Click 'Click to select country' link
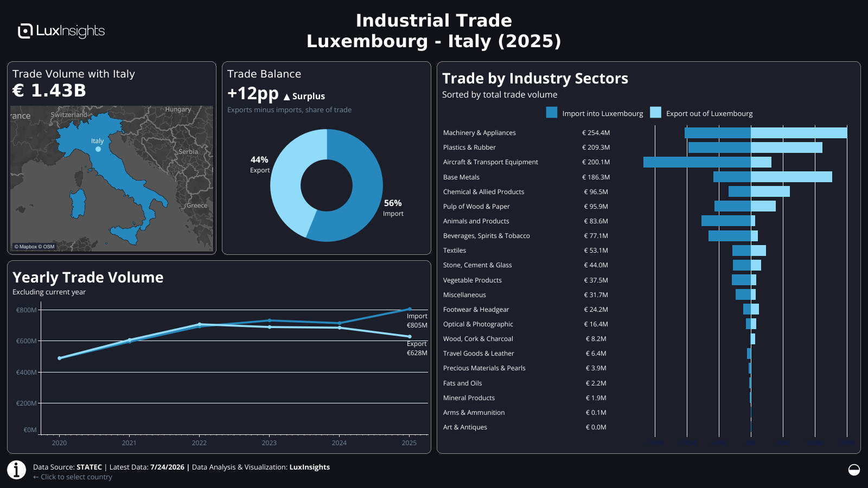The width and height of the screenshot is (868, 488). [x=73, y=477]
